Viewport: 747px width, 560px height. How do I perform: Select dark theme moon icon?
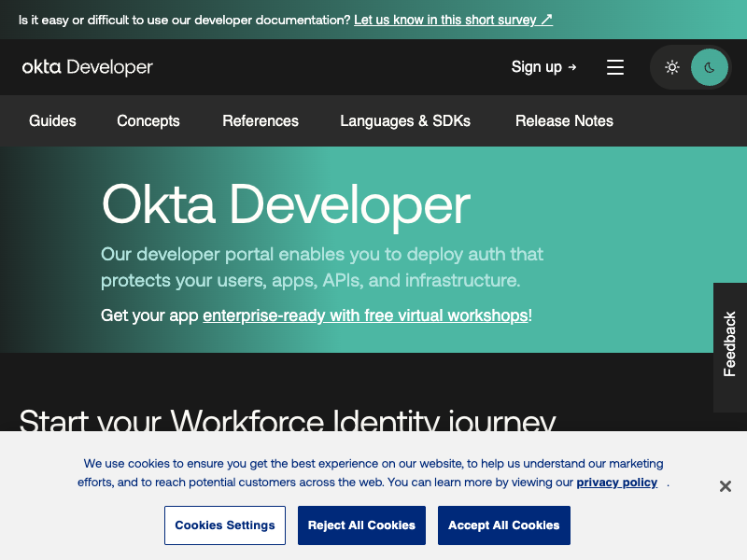pos(710,67)
